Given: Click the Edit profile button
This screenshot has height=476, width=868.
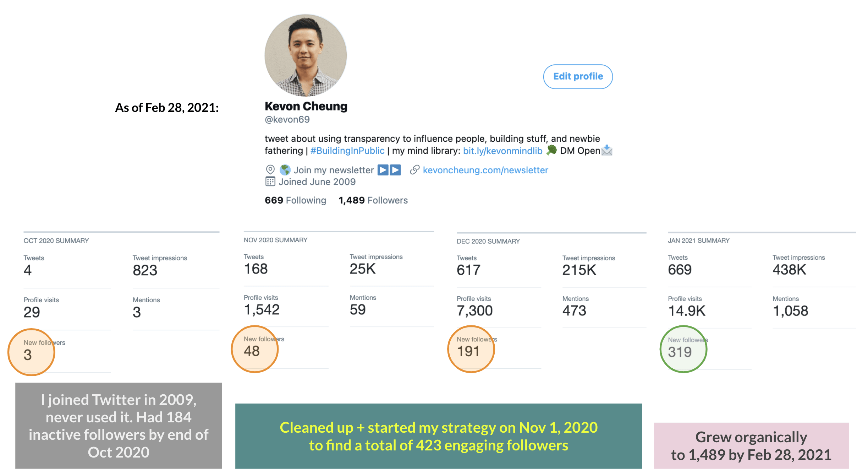Looking at the screenshot, I should [578, 76].
